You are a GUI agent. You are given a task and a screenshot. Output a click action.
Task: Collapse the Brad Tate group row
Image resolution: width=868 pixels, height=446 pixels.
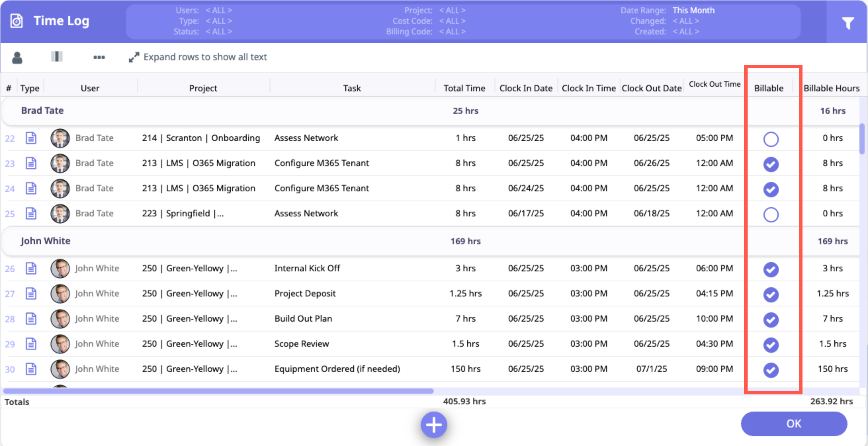click(42, 111)
